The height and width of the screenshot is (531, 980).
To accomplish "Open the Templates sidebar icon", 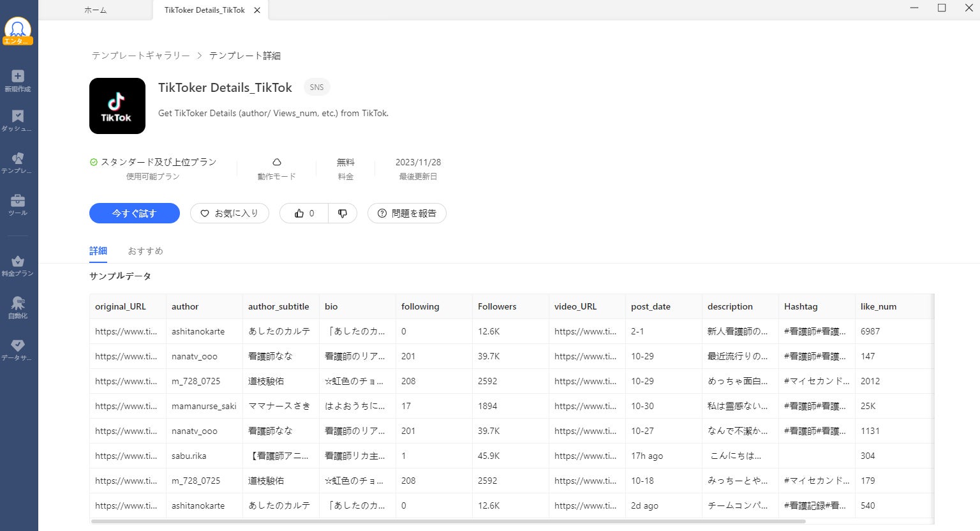I will point(18,163).
